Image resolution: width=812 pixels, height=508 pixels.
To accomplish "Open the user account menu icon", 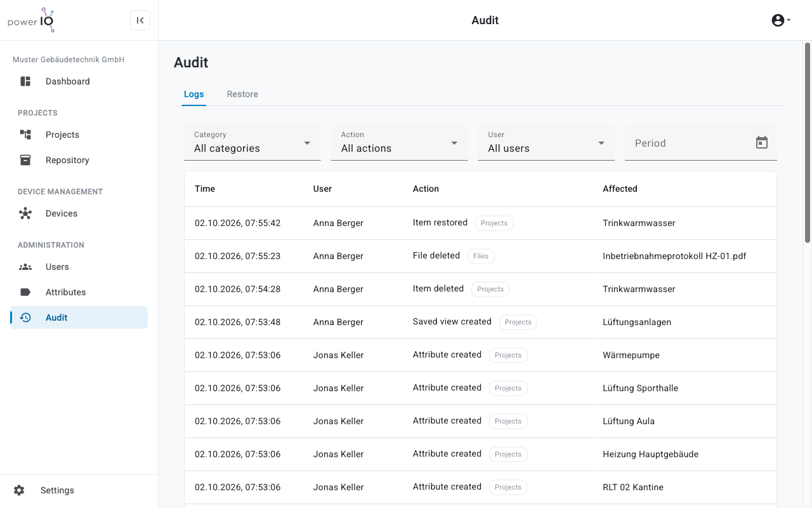I will tap(781, 20).
